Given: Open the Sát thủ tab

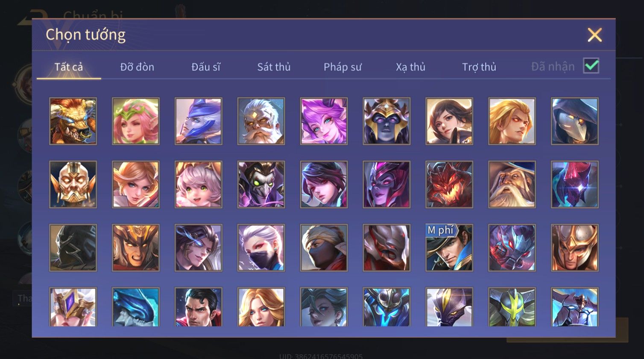Looking at the screenshot, I should click(x=274, y=67).
